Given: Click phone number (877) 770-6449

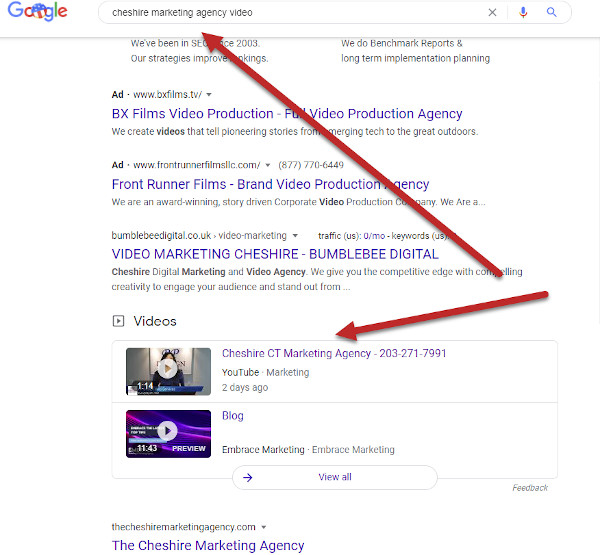Looking at the screenshot, I should [311, 165].
